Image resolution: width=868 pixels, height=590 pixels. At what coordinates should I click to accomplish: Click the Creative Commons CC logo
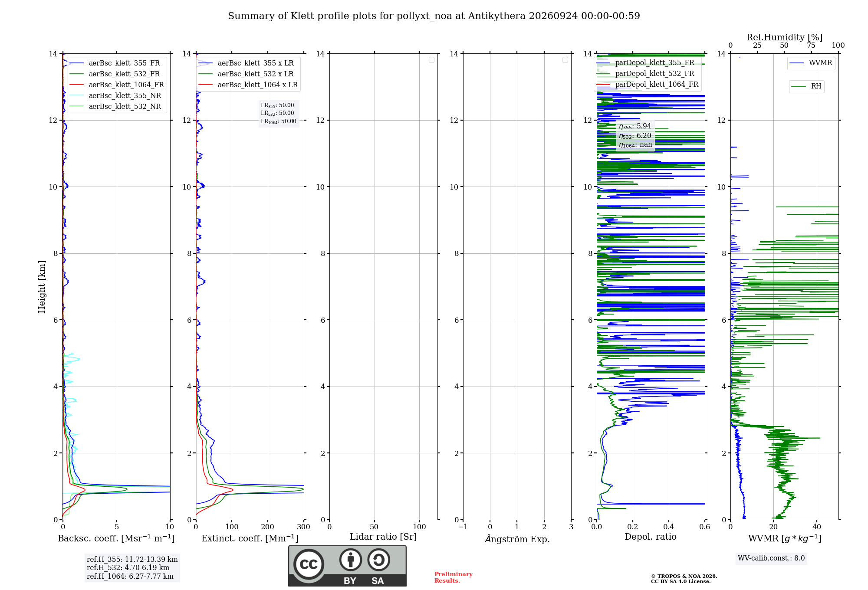[x=309, y=564]
